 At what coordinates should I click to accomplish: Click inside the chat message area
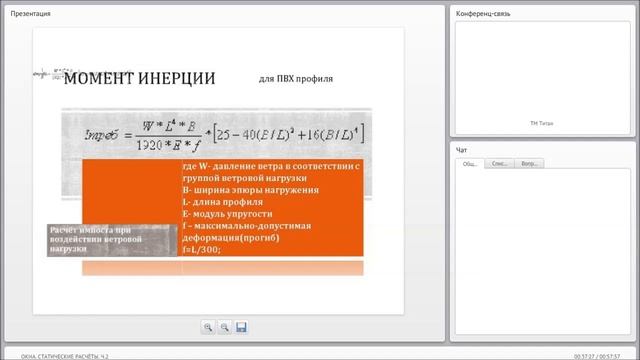tap(543, 251)
